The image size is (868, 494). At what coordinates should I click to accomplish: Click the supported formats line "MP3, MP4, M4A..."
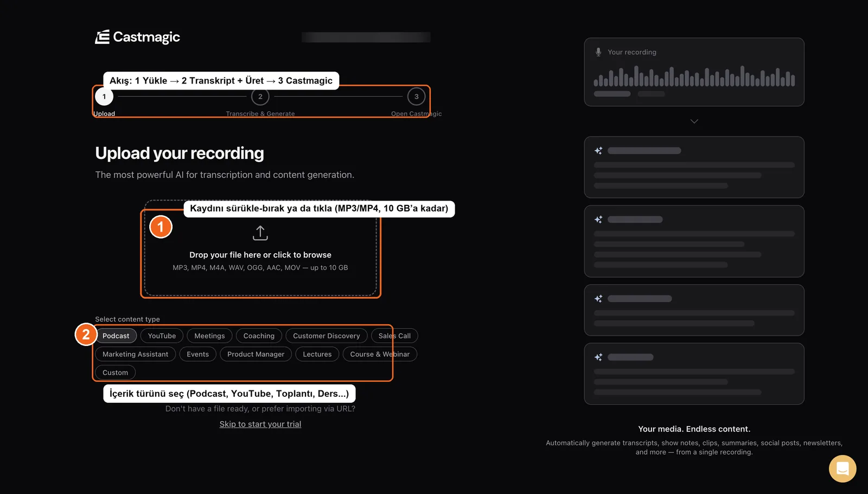260,268
